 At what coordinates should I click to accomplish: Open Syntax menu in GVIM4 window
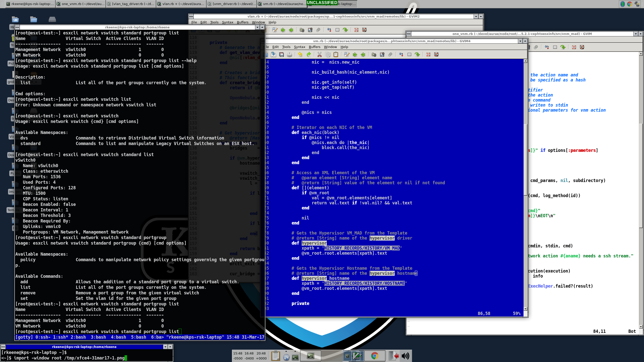[x=299, y=47]
